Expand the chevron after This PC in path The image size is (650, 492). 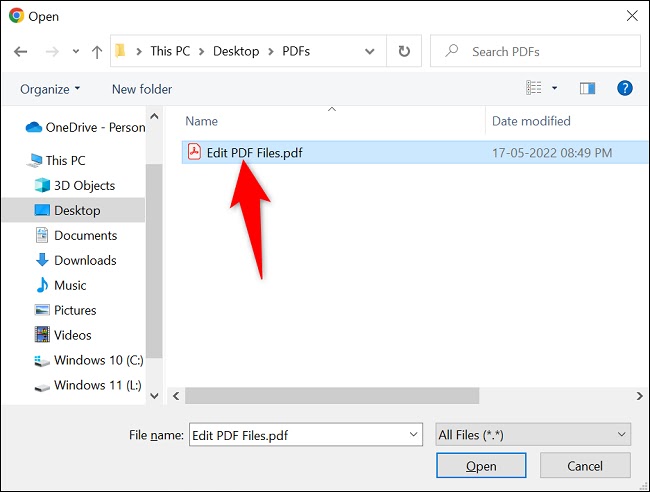(201, 51)
